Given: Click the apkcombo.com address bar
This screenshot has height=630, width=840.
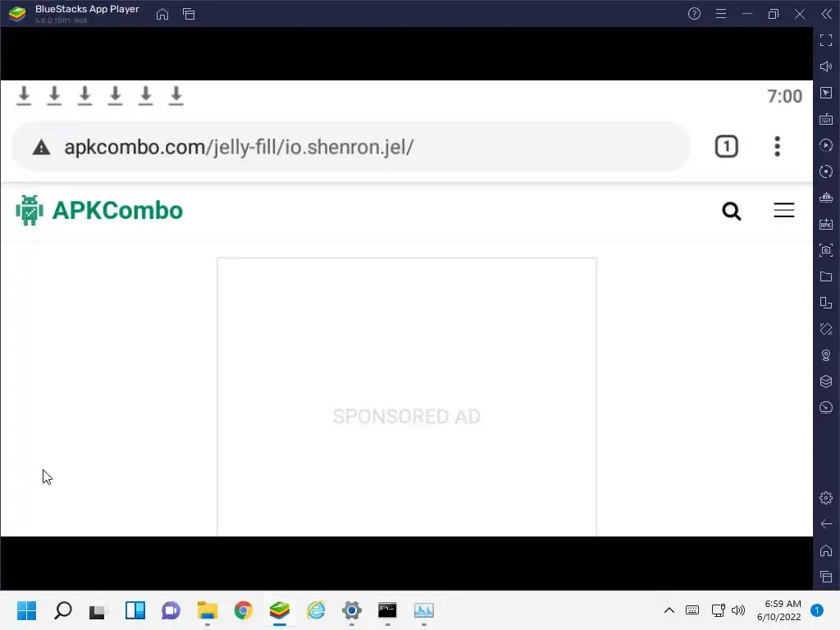Looking at the screenshot, I should (x=351, y=147).
